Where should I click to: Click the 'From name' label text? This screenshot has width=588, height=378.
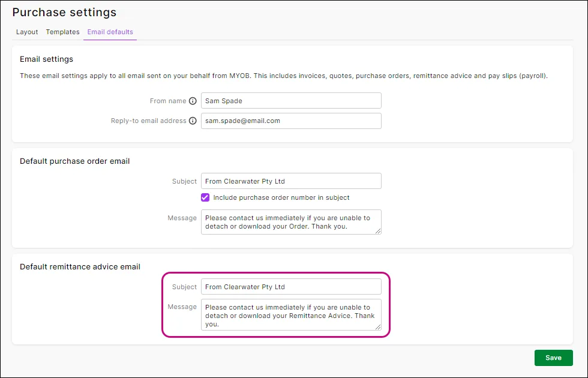(168, 101)
